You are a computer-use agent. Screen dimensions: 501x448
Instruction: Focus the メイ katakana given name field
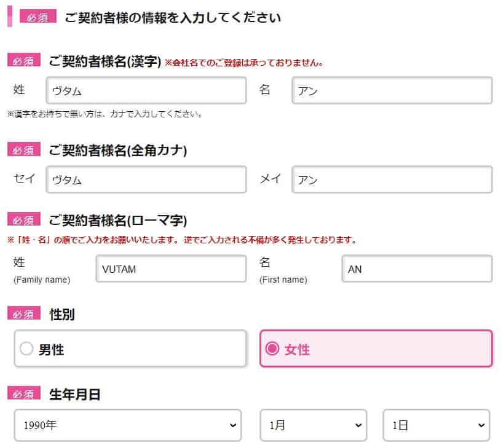point(392,179)
